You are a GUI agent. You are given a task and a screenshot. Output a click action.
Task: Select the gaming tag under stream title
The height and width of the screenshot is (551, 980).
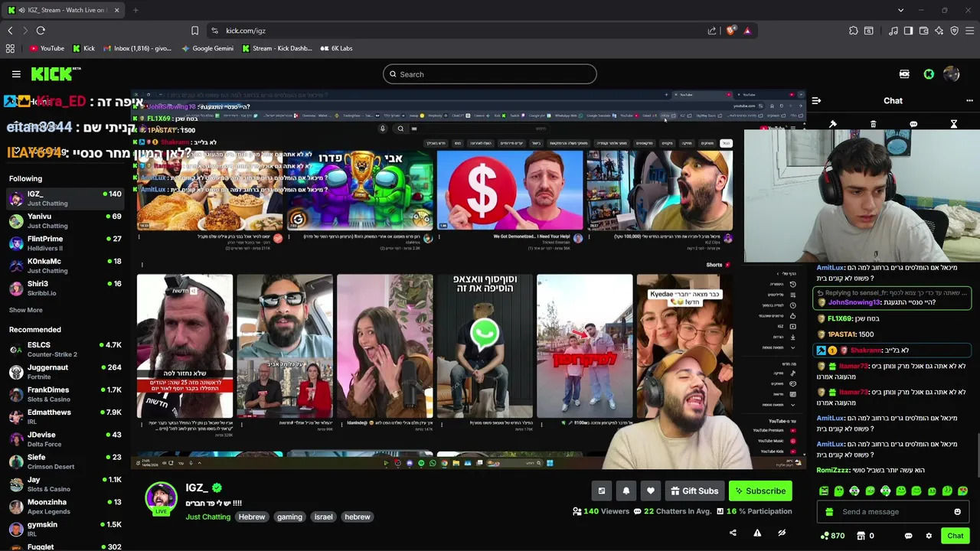click(289, 517)
